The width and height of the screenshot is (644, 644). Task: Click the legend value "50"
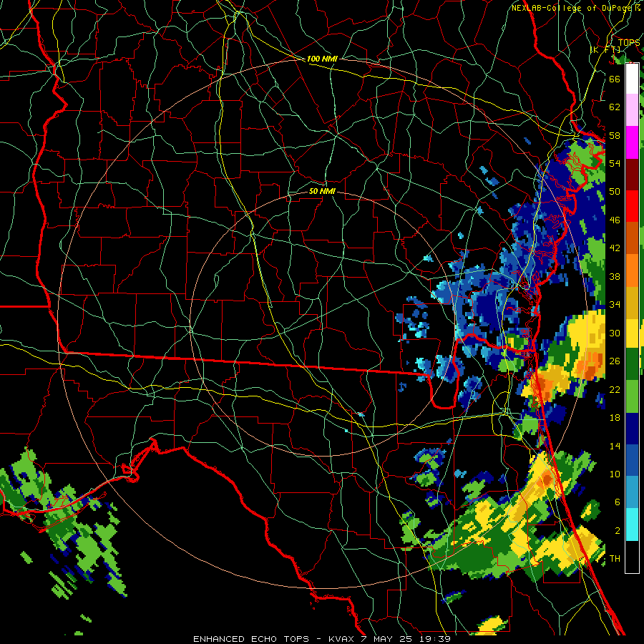[615, 192]
